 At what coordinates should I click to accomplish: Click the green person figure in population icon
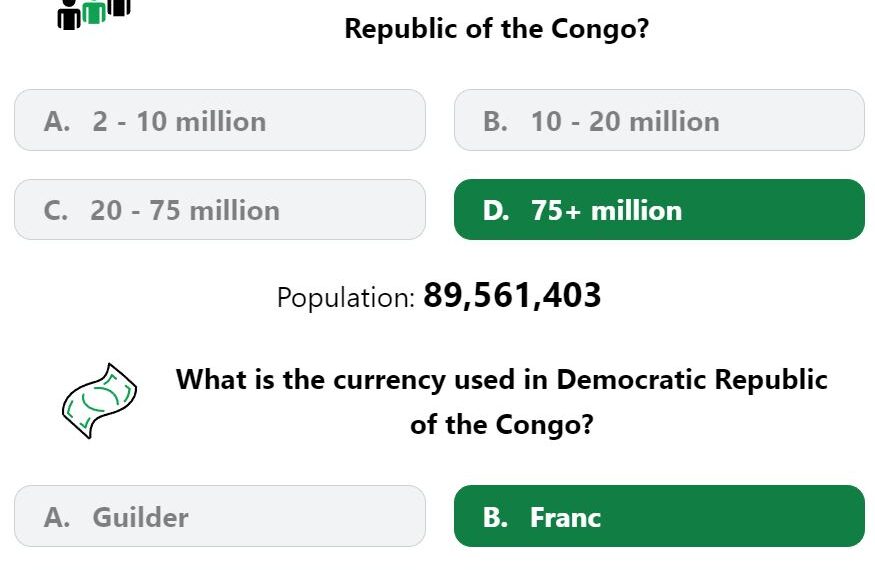point(94,12)
